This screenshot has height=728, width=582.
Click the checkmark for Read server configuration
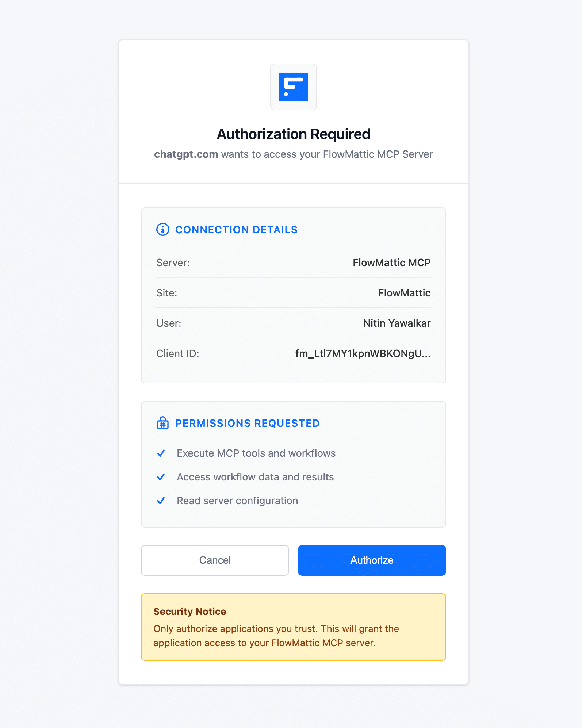point(161,501)
